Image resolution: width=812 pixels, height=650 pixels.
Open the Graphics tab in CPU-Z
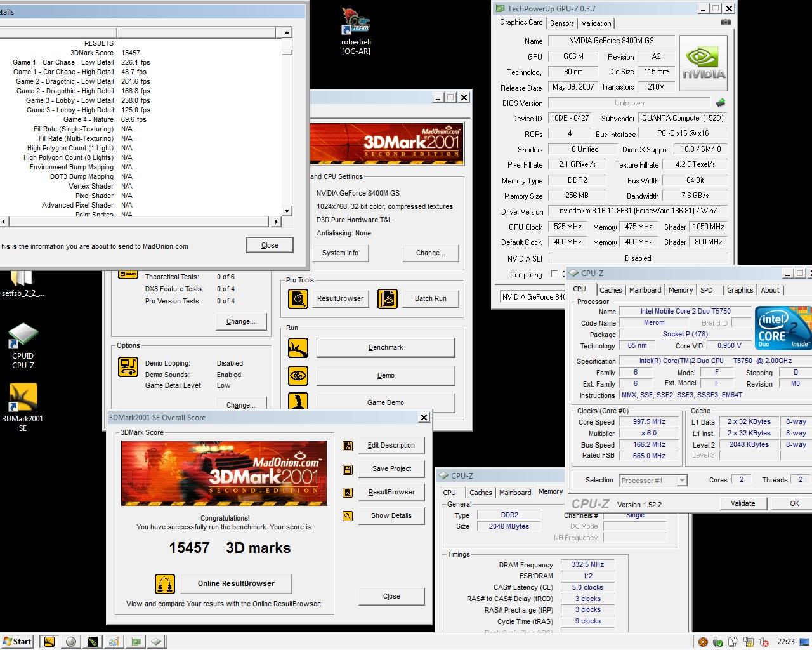tap(740, 290)
